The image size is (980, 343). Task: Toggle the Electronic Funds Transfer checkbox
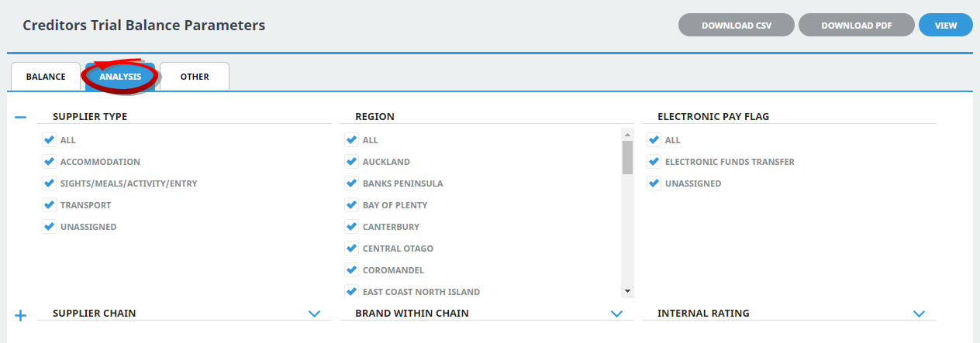pyautogui.click(x=654, y=162)
